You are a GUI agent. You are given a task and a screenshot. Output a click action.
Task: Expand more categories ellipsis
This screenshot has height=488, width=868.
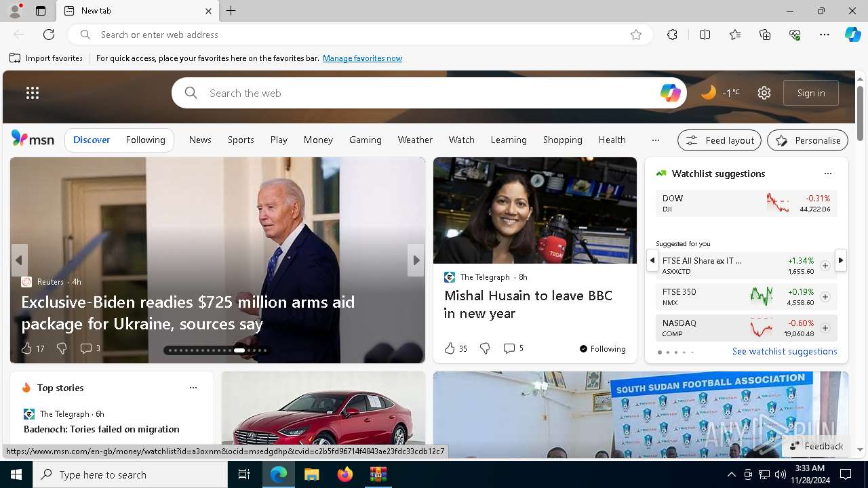click(x=655, y=140)
